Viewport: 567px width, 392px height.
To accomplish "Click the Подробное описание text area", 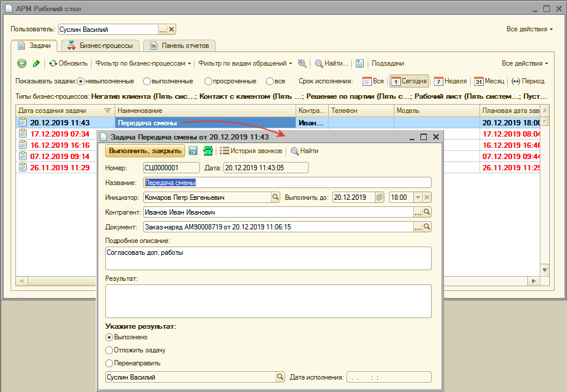I will (x=268, y=258).
